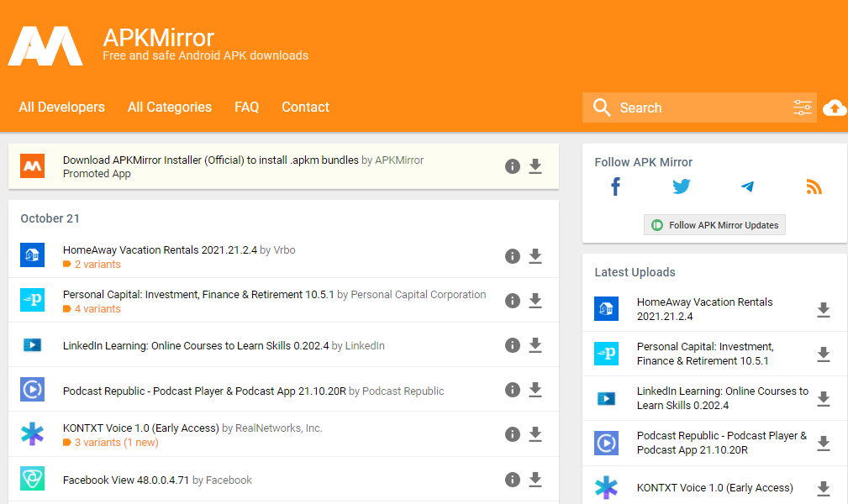Click Personal Capital thumbnail in main list
Image resolution: width=848 pixels, height=504 pixels.
pos(33,300)
